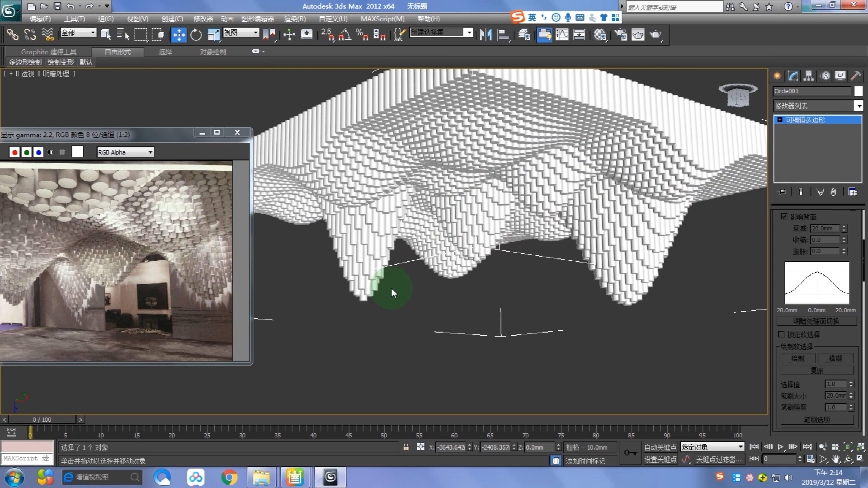Click the object color swatch beside Circle001
The height and width of the screenshot is (488, 868).
(x=858, y=91)
